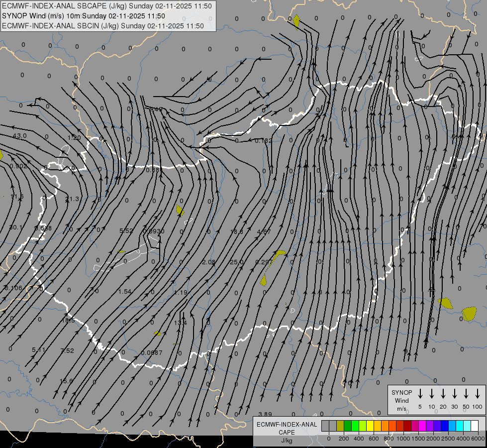
Task: Click the map value '18.6'
Action: tap(237, 231)
